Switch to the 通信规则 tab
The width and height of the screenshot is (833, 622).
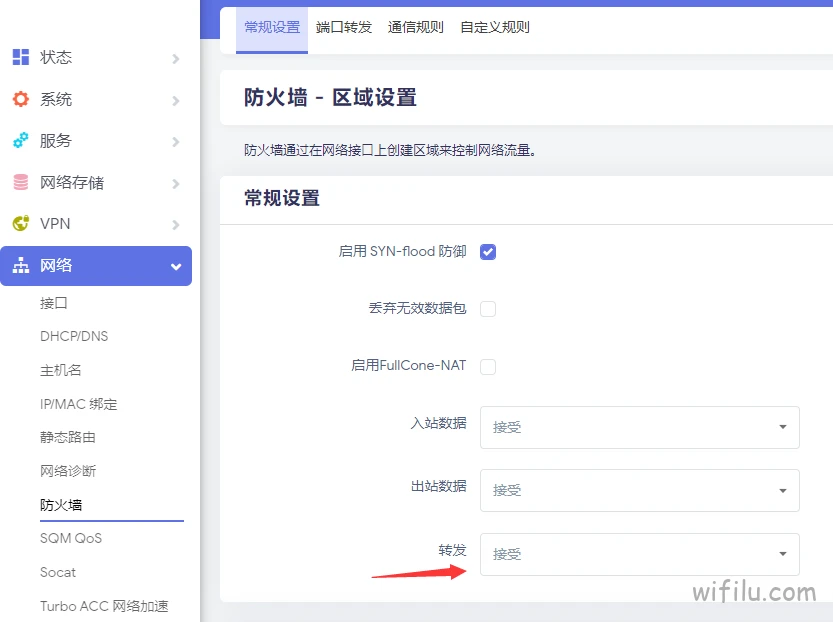pos(415,28)
